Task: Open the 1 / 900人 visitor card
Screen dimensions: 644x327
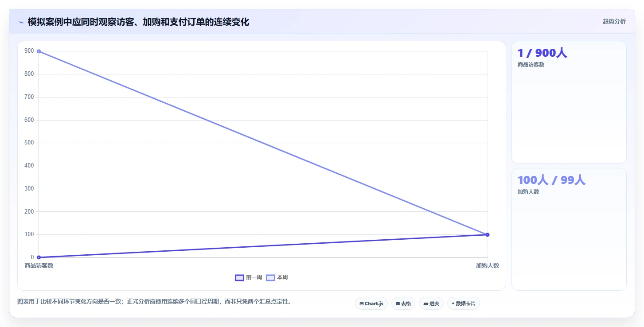Action: (569, 102)
